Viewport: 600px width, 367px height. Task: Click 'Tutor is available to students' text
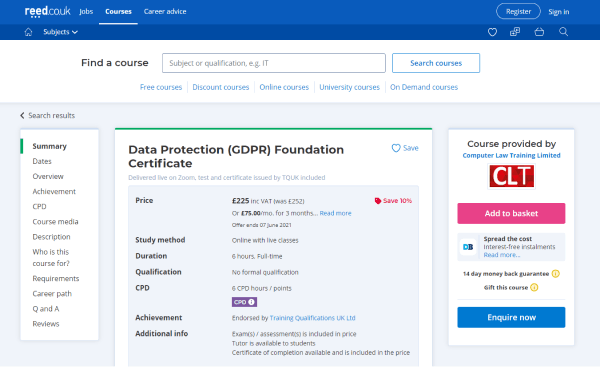pyautogui.click(x=274, y=343)
